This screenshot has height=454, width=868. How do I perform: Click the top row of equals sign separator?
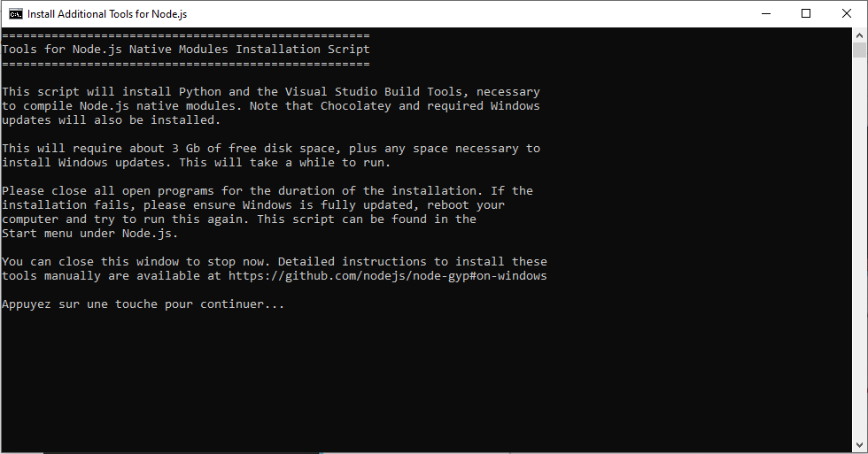pyautogui.click(x=185, y=35)
